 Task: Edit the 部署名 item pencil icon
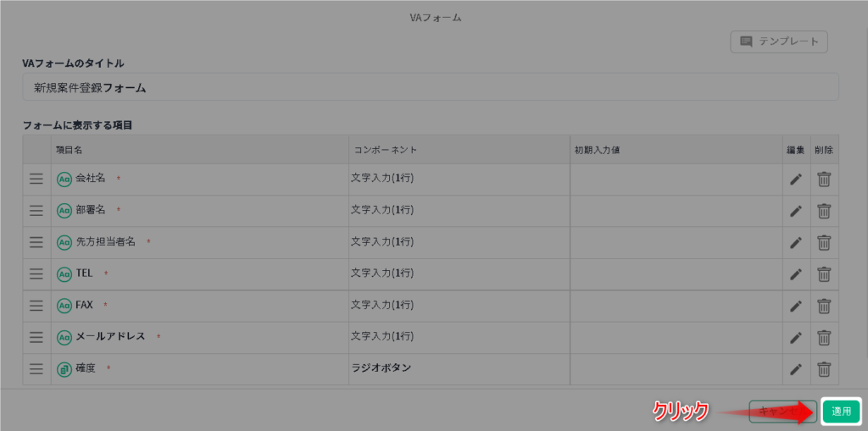coord(795,211)
